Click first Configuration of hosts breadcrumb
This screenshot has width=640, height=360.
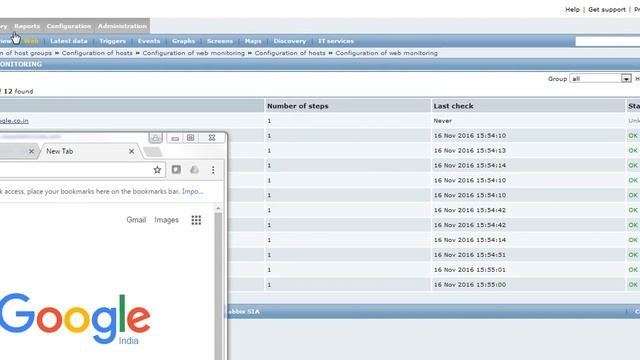(97, 53)
